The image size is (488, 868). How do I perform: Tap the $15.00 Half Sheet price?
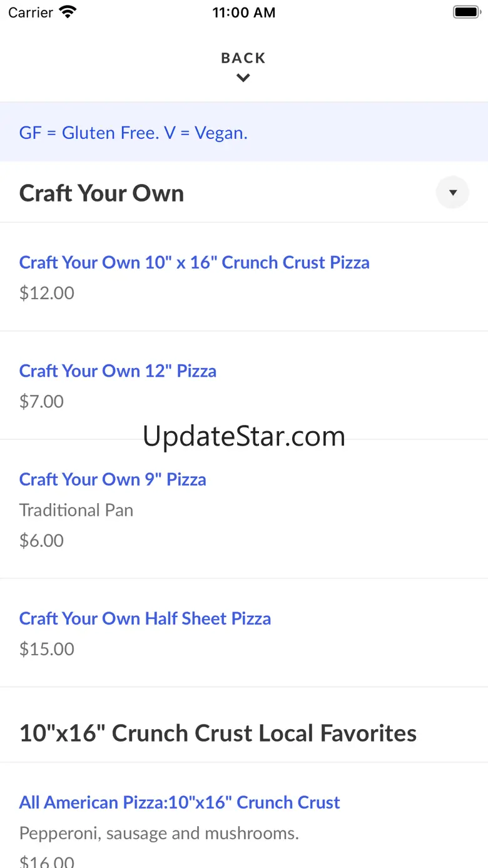click(47, 649)
